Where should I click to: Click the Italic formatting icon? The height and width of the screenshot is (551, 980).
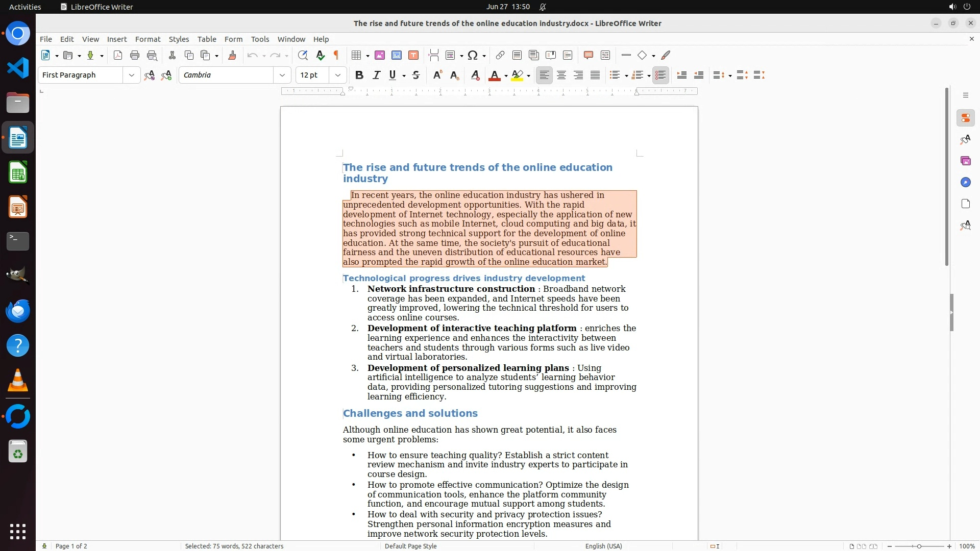pyautogui.click(x=376, y=75)
